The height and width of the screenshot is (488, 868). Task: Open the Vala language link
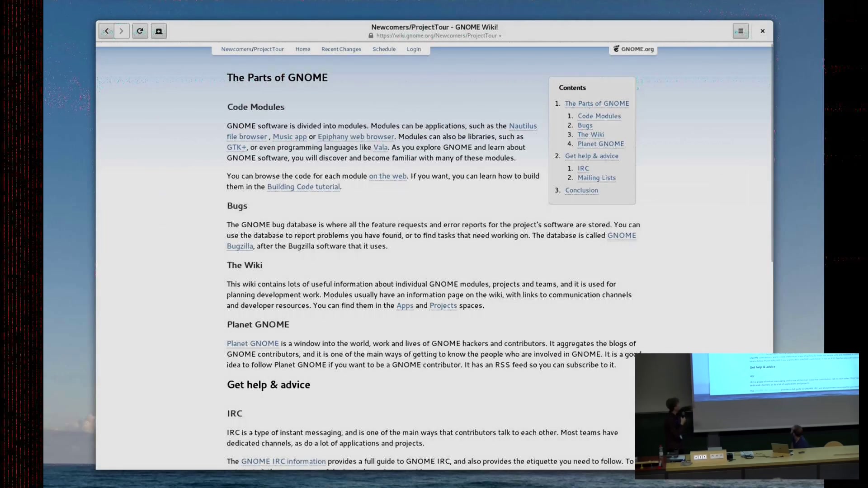coord(381,147)
